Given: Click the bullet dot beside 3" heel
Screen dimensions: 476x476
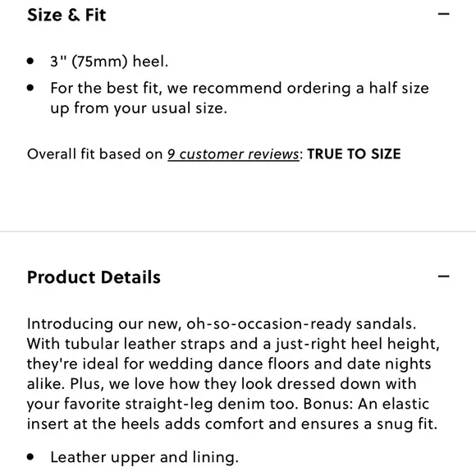Looking at the screenshot, I should 30,61.
